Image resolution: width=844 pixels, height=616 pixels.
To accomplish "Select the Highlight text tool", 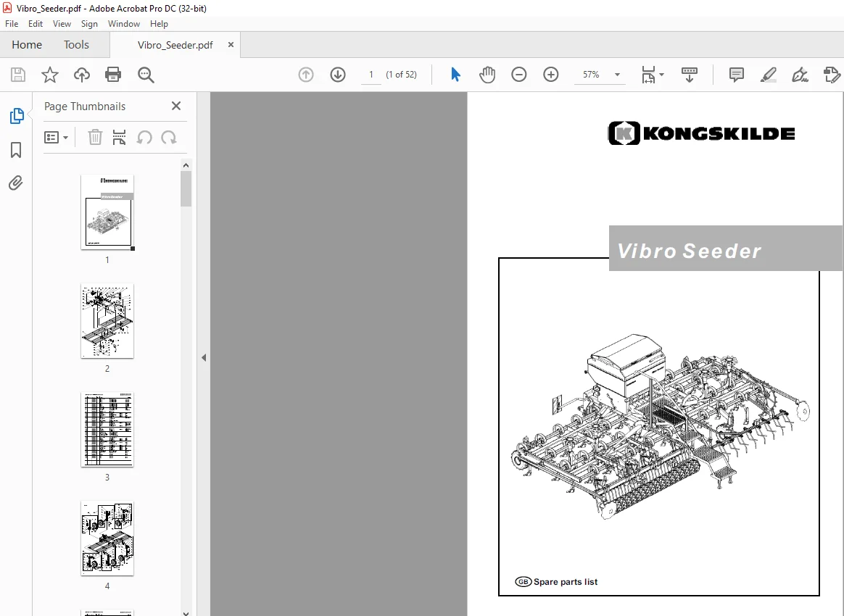I will tap(768, 75).
